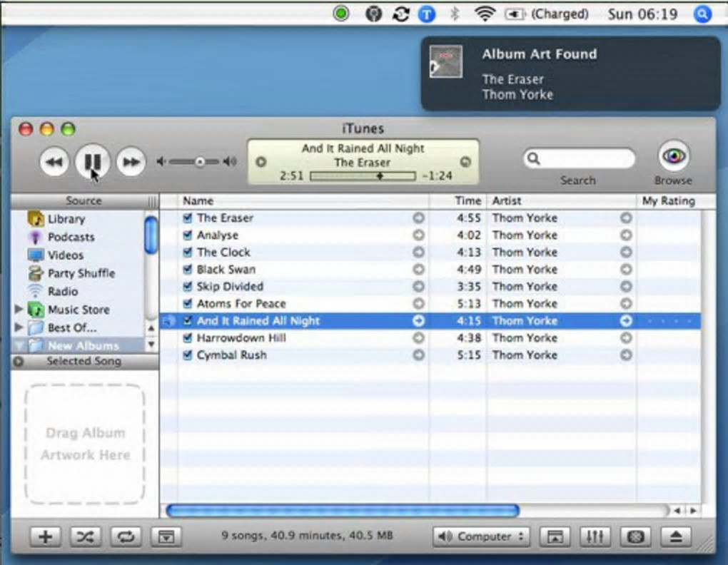The height and width of the screenshot is (565, 728).
Task: Hide the song artwork viewer
Action: [x=166, y=536]
